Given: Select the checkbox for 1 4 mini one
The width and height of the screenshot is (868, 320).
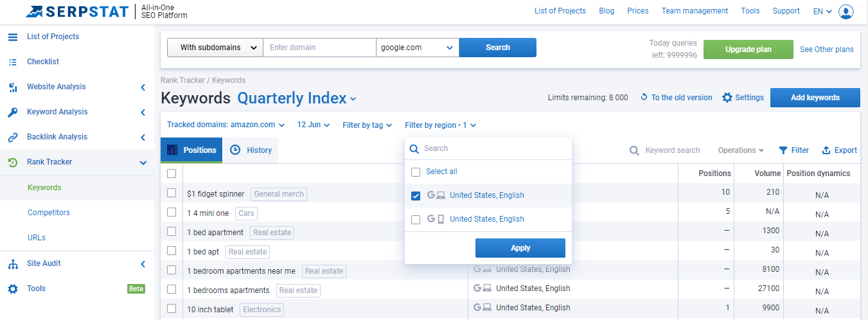Looking at the screenshot, I should point(172,212).
